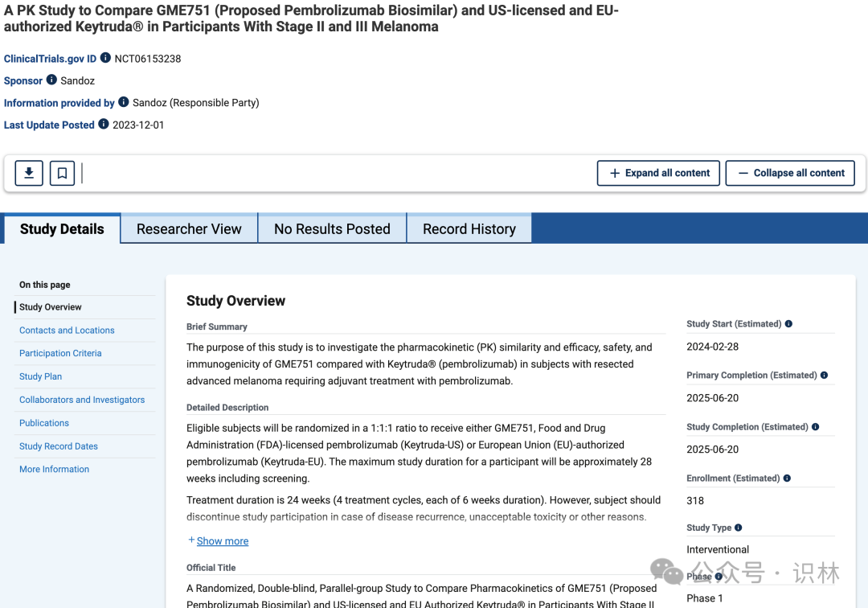868x608 pixels.
Task: Go to Participation Criteria section
Action: point(60,353)
